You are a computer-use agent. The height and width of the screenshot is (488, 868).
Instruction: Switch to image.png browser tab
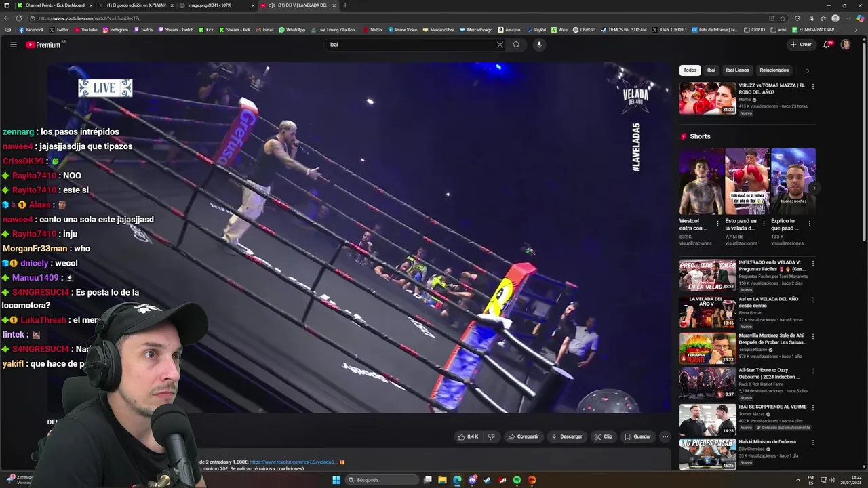click(x=217, y=5)
